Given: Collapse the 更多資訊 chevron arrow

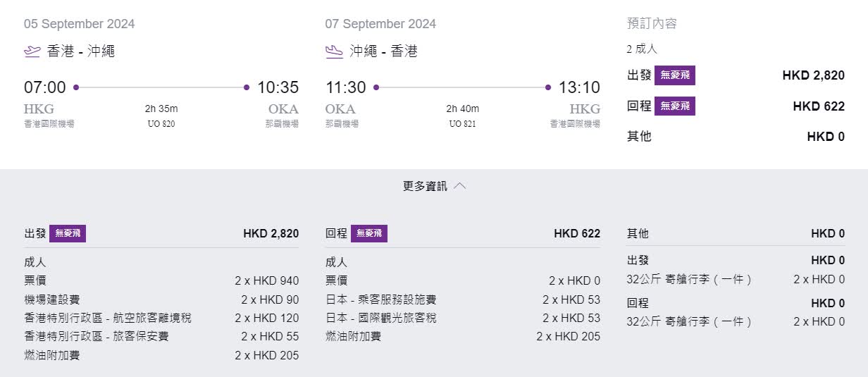Looking at the screenshot, I should point(459,186).
